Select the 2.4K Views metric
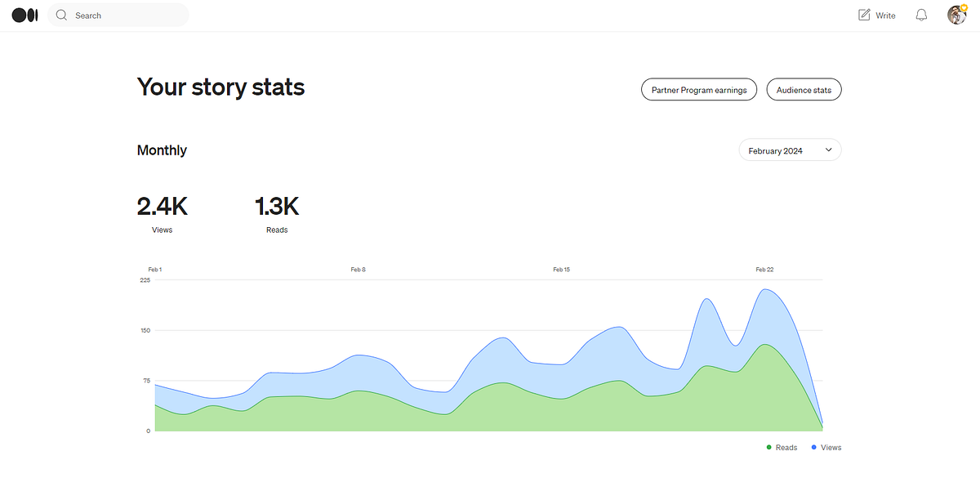This screenshot has height=478, width=980. 162,214
